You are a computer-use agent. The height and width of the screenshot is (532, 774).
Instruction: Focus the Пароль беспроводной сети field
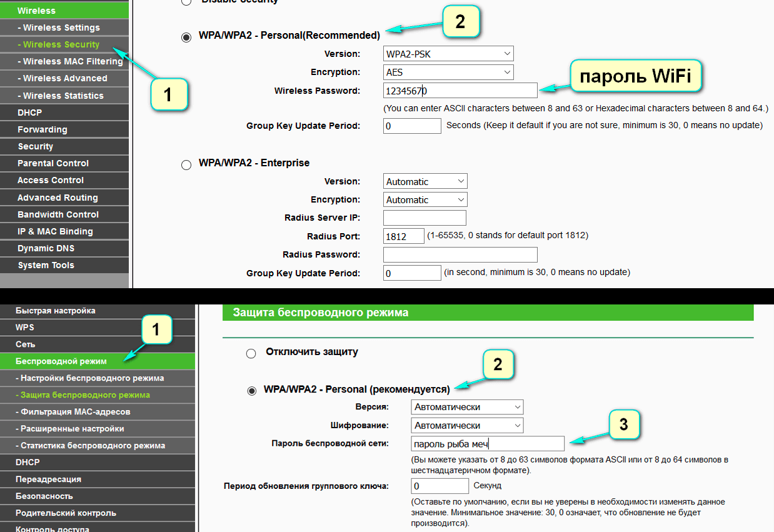[488, 444]
